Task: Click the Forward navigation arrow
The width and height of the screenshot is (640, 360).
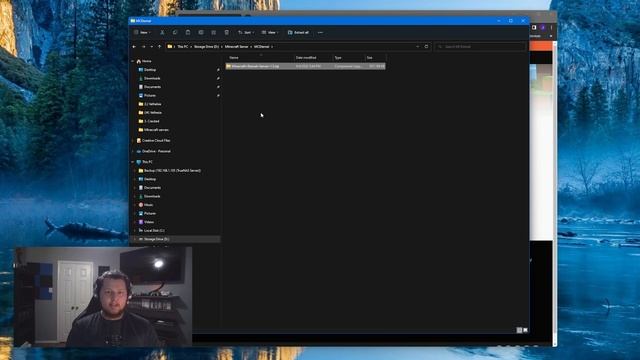Action: tap(143, 47)
